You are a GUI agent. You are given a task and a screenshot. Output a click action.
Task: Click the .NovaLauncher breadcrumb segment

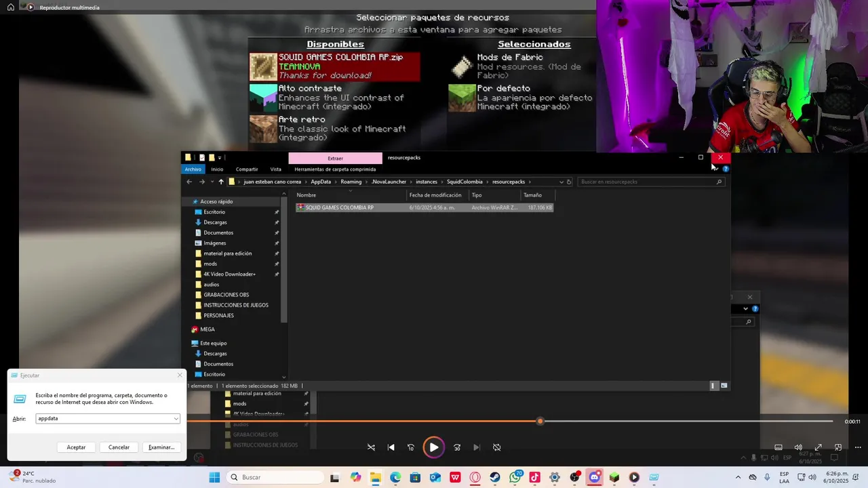(389, 182)
